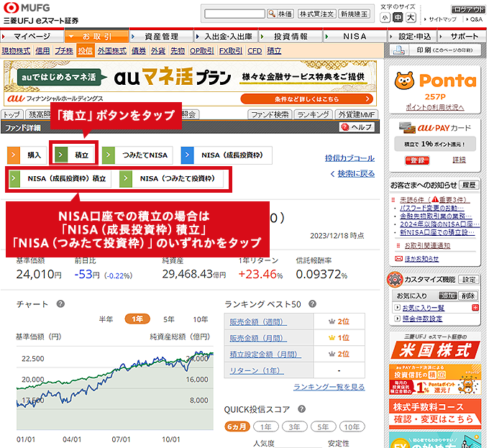Open the 積立設定金額（月間） ranking link
The image size is (489, 448).
(x=265, y=355)
